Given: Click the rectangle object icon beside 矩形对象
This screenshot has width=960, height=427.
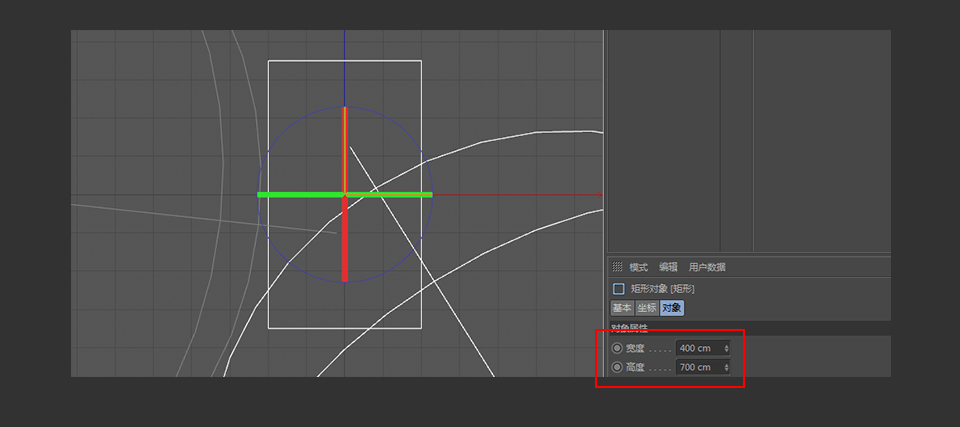Looking at the screenshot, I should click(x=618, y=288).
